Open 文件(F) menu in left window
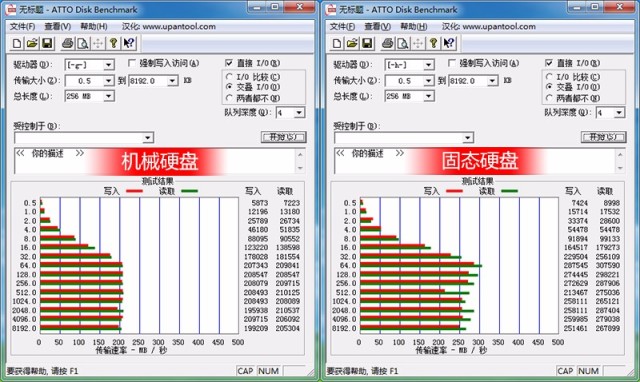 22,27
